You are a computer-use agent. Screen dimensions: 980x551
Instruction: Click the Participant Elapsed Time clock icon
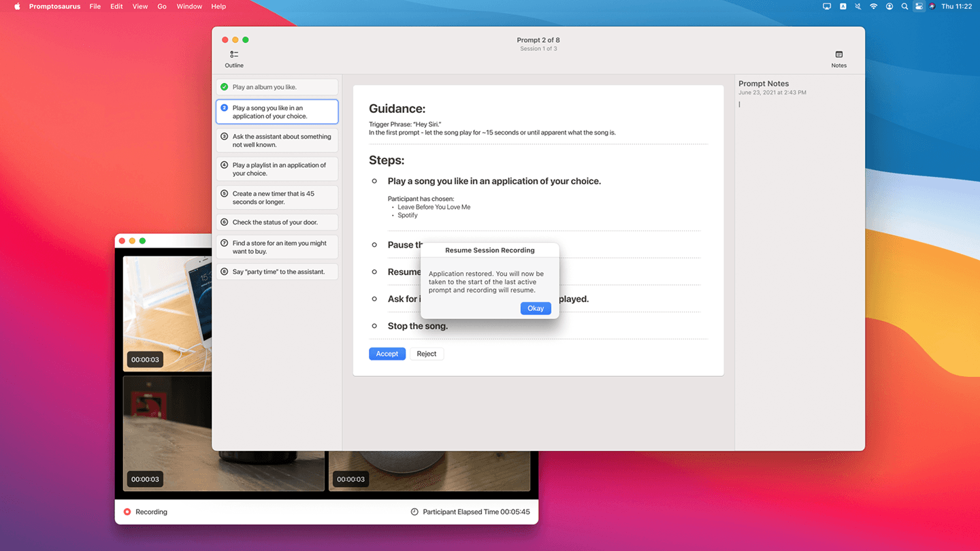tap(414, 512)
